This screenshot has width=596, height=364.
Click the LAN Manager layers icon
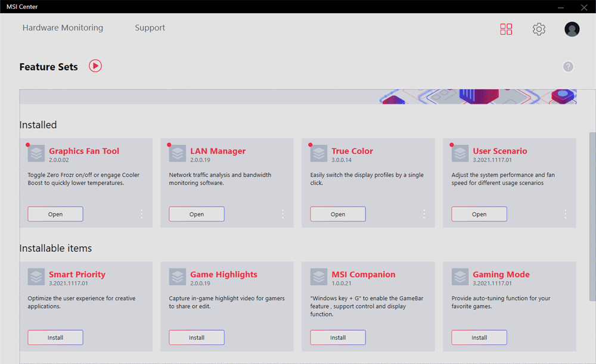coord(178,154)
